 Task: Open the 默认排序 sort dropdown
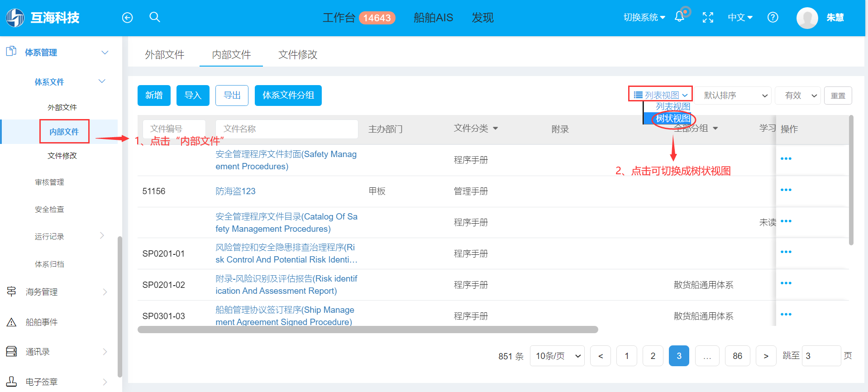click(x=734, y=96)
